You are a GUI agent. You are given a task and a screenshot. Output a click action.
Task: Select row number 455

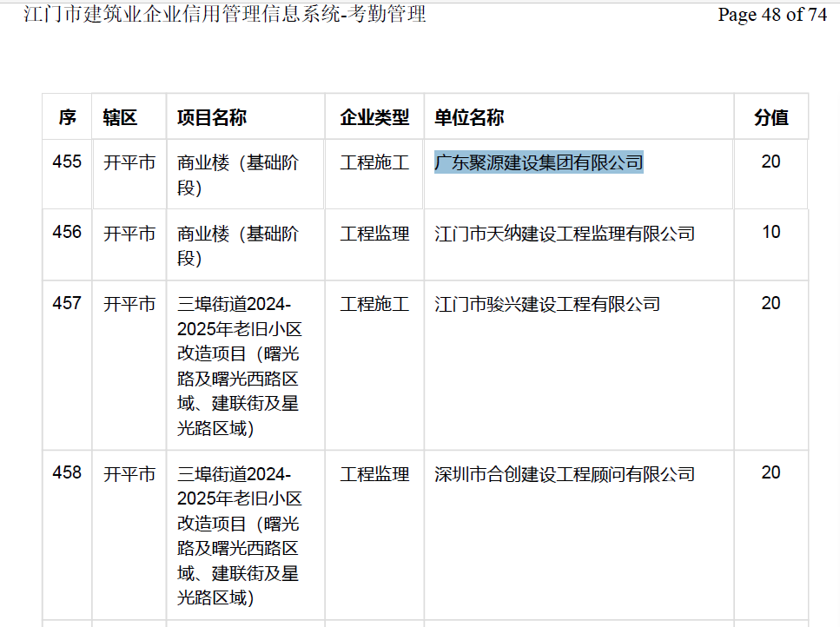point(67,162)
